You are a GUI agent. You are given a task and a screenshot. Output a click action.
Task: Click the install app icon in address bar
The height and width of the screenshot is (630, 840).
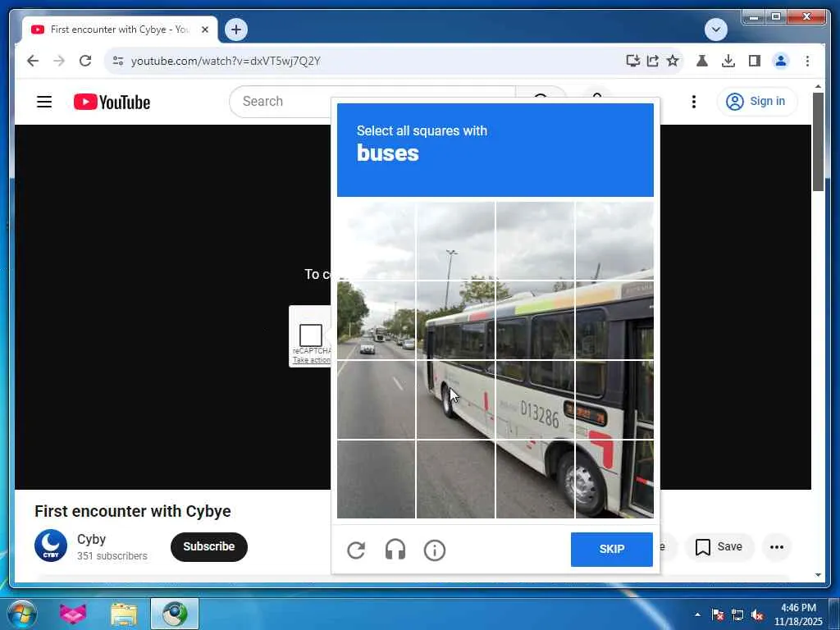click(632, 61)
